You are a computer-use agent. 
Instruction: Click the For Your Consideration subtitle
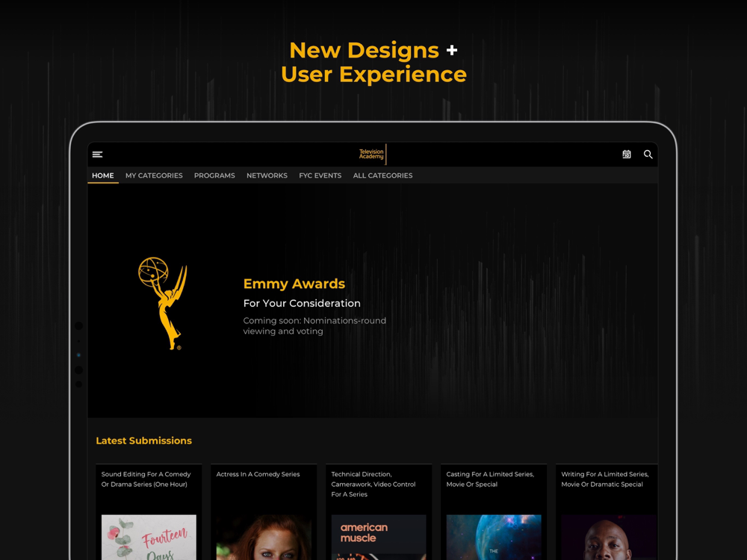click(x=302, y=303)
